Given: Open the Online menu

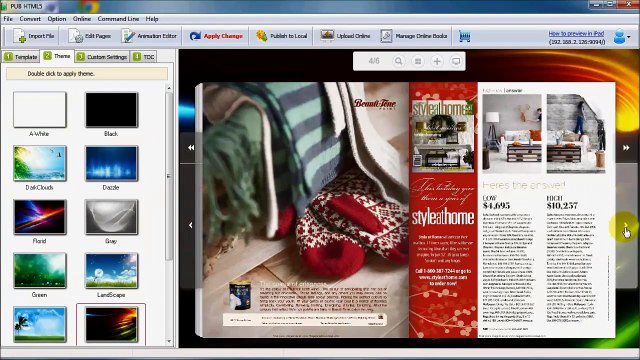Looking at the screenshot, I should (82, 19).
